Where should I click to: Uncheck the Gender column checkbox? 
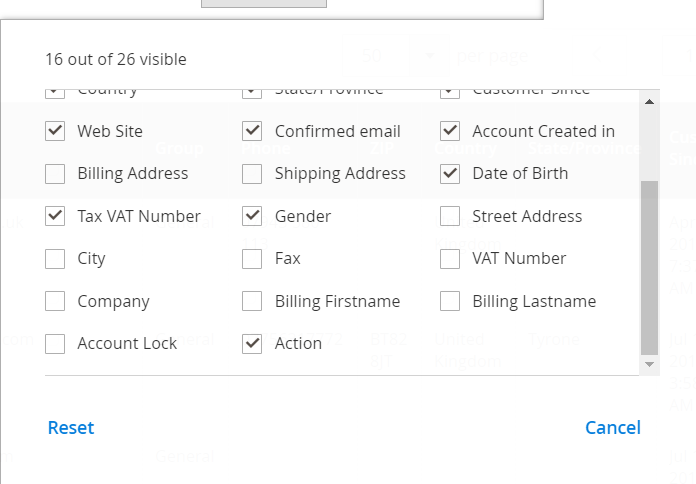click(x=253, y=216)
